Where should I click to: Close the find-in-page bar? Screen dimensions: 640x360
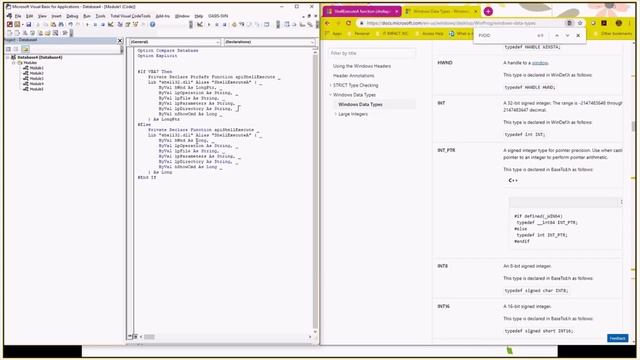[578, 36]
